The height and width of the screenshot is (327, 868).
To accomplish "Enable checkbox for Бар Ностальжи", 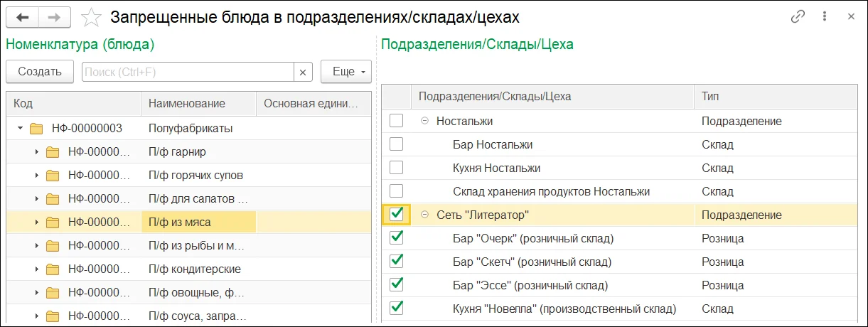I will [397, 144].
